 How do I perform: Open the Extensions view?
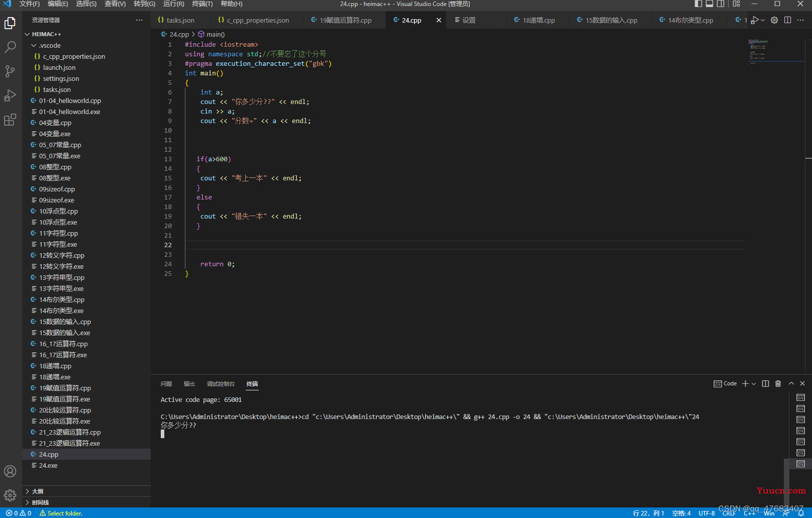tap(10, 120)
